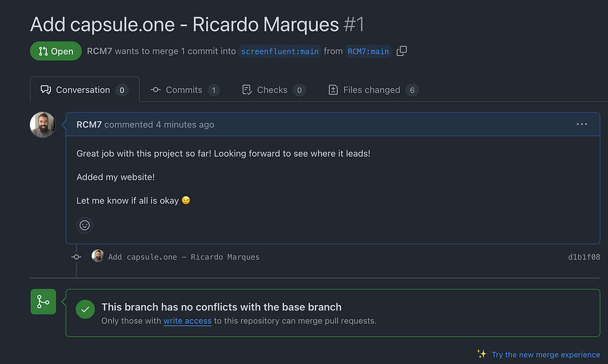Click the sparkles icon beside merge experience
This screenshot has height=364, width=608.
pyautogui.click(x=482, y=354)
